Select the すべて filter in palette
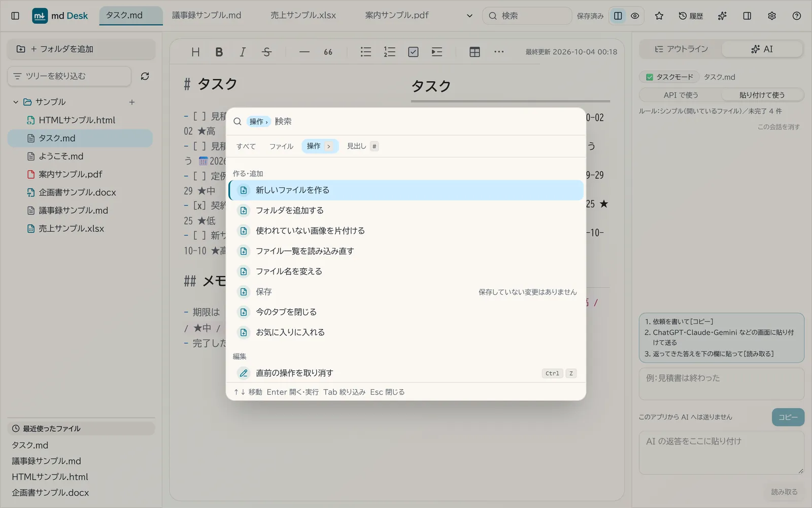The height and width of the screenshot is (508, 812). tap(246, 146)
